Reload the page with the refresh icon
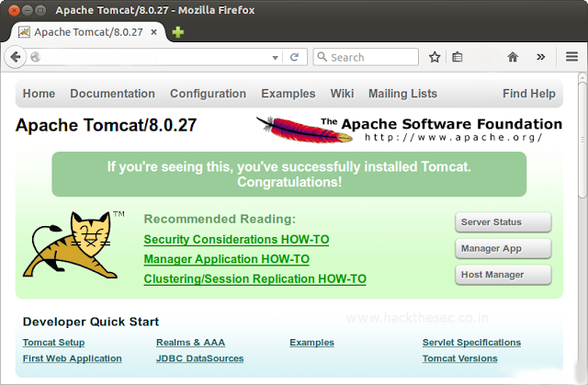The height and width of the screenshot is (385, 588). click(x=294, y=57)
